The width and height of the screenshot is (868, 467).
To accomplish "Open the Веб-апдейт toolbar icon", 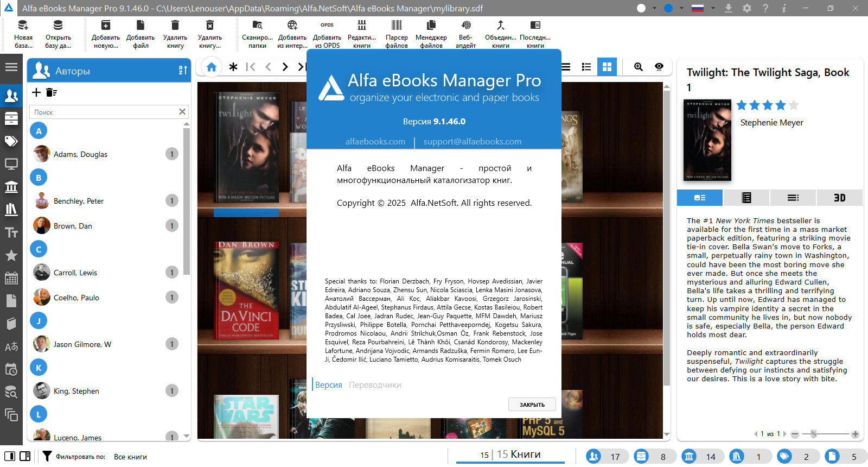I will tap(466, 34).
